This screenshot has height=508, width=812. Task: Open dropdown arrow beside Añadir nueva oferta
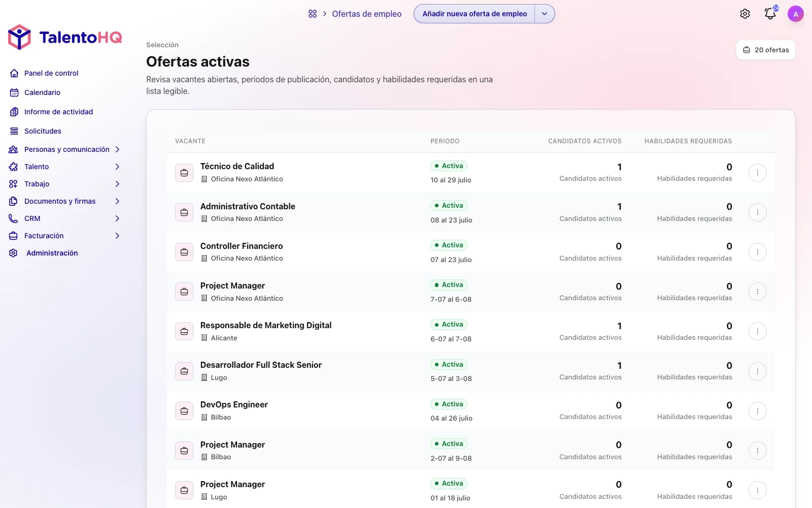pos(545,14)
